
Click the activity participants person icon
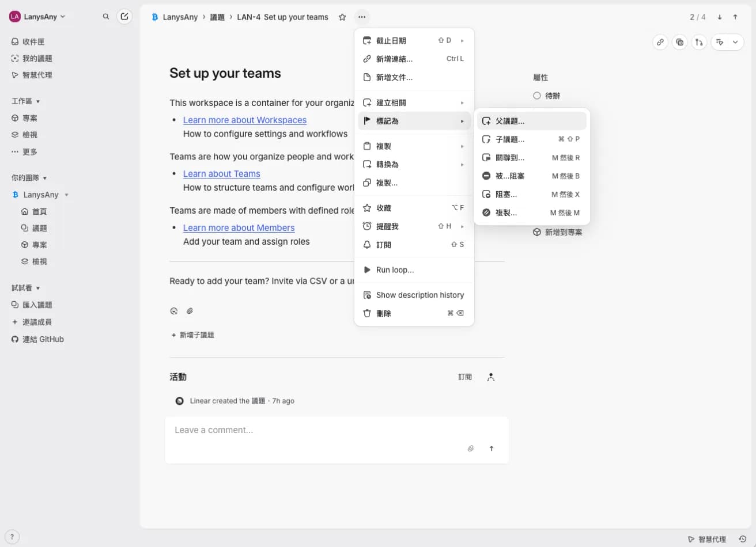491,377
